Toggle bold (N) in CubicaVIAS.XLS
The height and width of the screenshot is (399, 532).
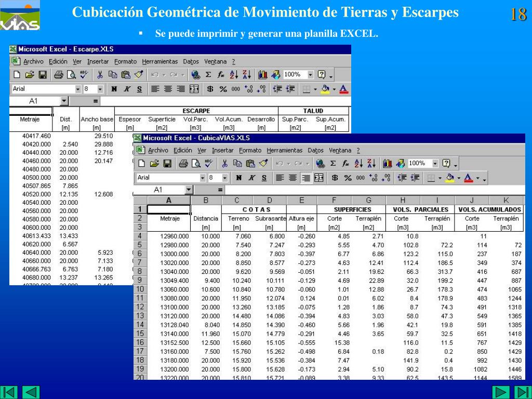point(238,178)
